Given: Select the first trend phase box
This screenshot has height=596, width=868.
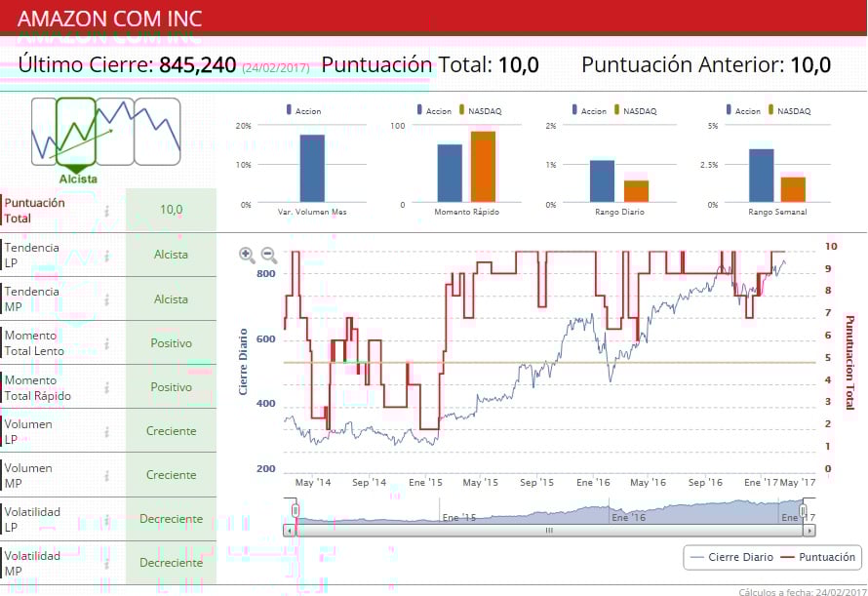Looking at the screenshot, I should (x=44, y=132).
